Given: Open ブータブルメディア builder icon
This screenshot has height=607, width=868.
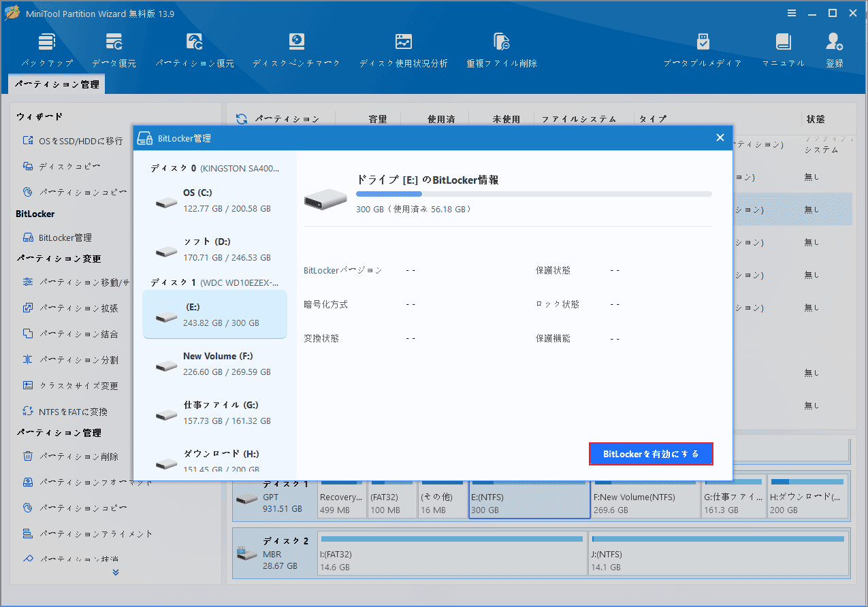Looking at the screenshot, I should pyautogui.click(x=703, y=50).
